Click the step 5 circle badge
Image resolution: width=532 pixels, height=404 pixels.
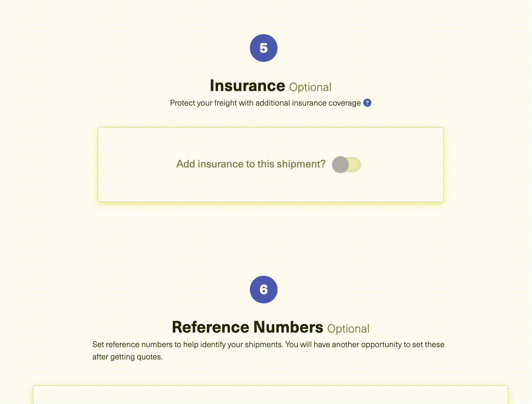tap(264, 48)
